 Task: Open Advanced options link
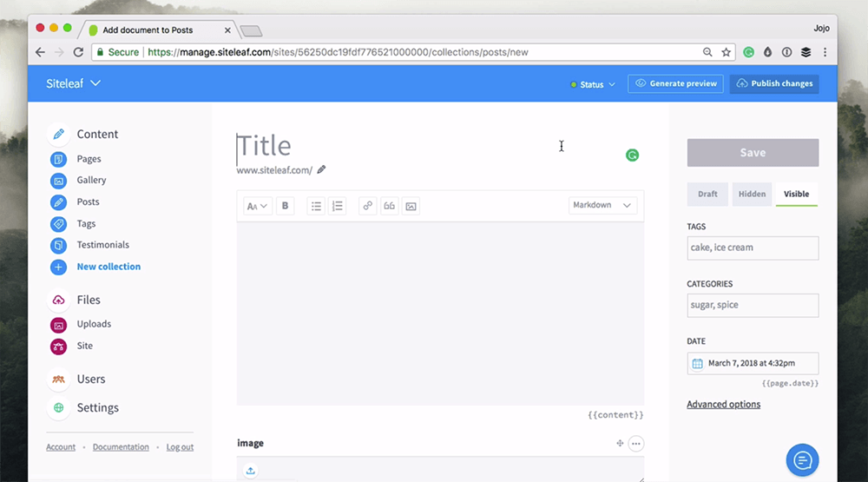[724, 405]
